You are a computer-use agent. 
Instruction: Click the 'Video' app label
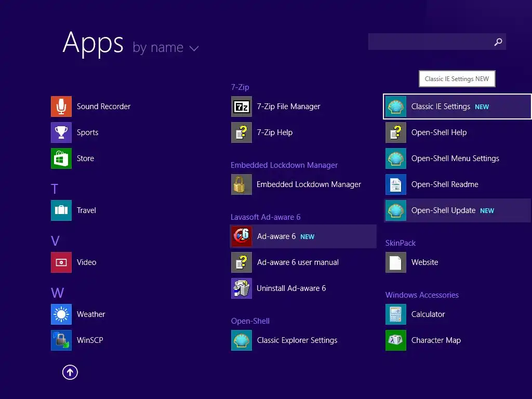86,262
